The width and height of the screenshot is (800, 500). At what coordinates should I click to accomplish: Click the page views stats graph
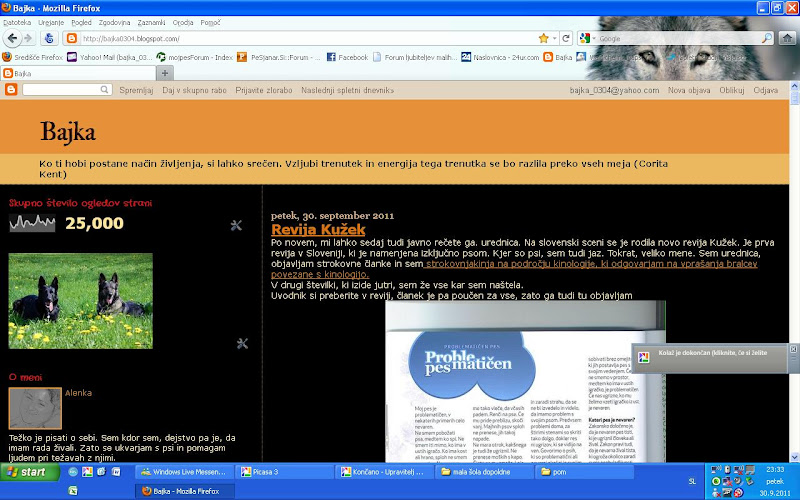pyautogui.click(x=32, y=223)
